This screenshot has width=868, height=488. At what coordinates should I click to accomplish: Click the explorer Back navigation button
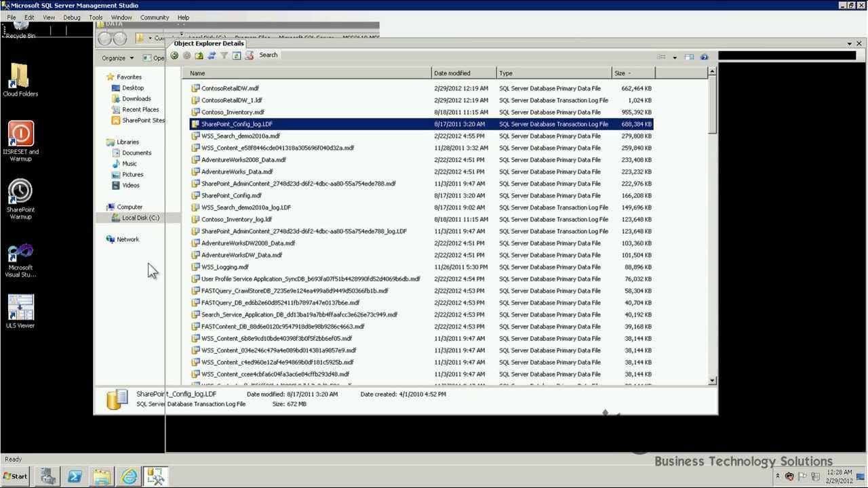tap(104, 39)
